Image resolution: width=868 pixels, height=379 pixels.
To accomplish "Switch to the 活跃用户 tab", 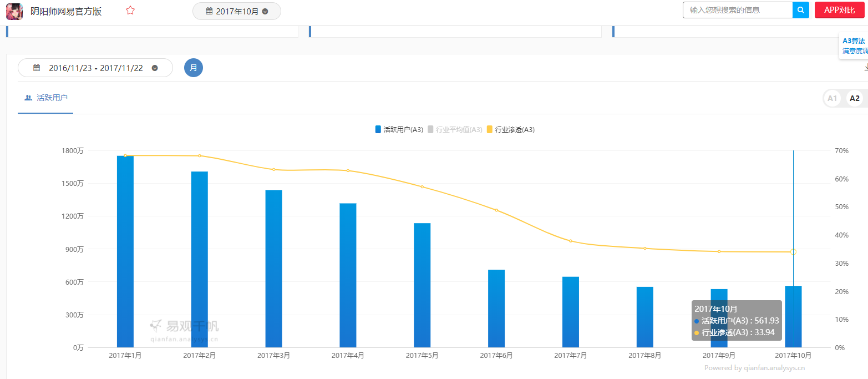I will (45, 98).
